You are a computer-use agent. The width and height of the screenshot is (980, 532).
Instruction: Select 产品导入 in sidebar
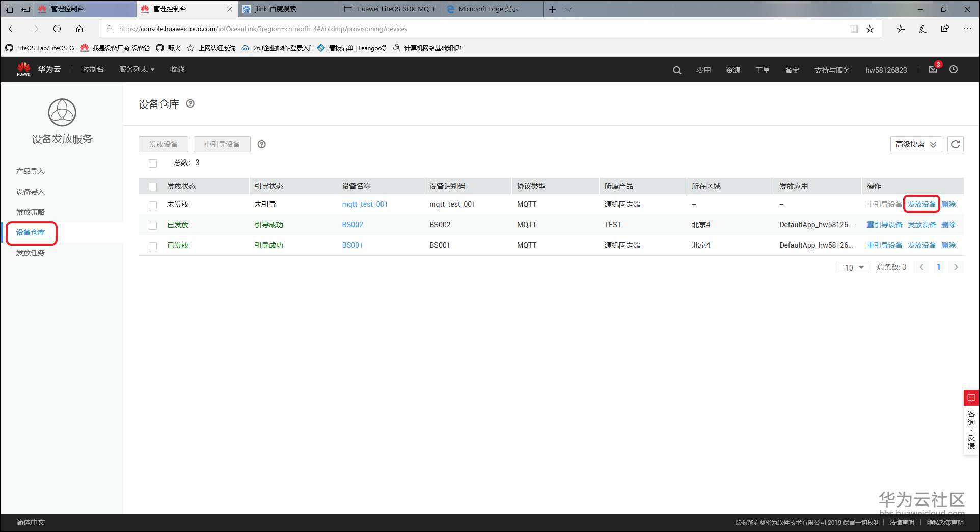(x=31, y=171)
